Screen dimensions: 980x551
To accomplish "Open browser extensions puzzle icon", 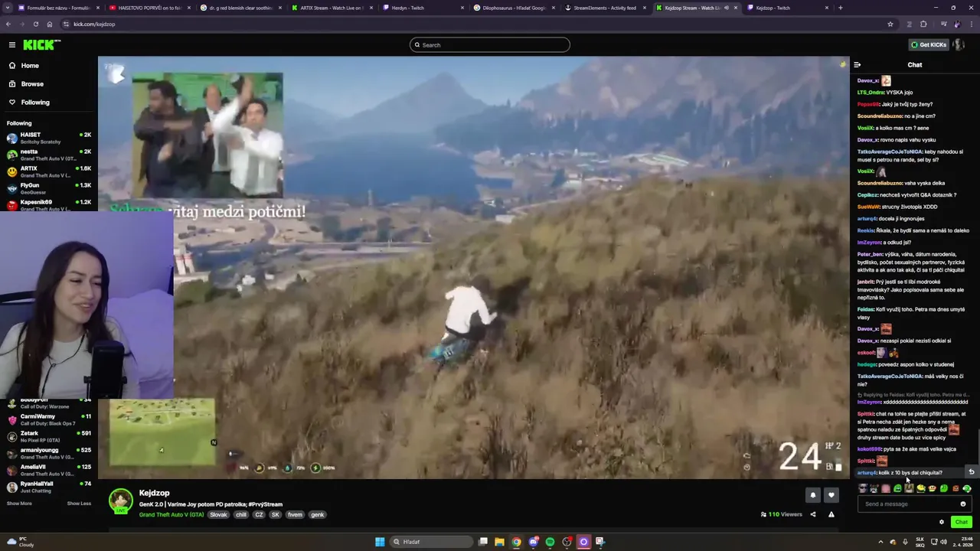I will click(x=923, y=24).
